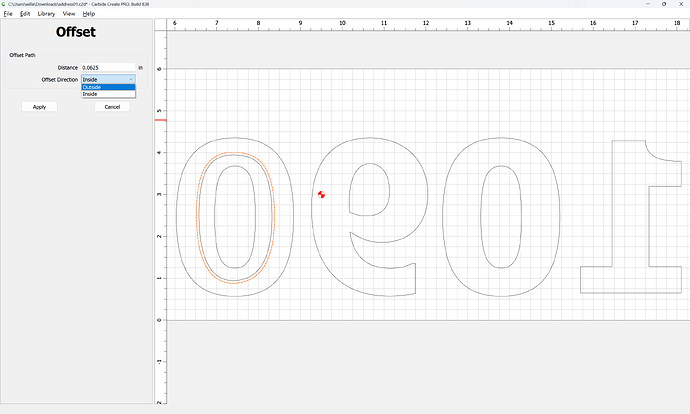Open the File menu

(7, 14)
